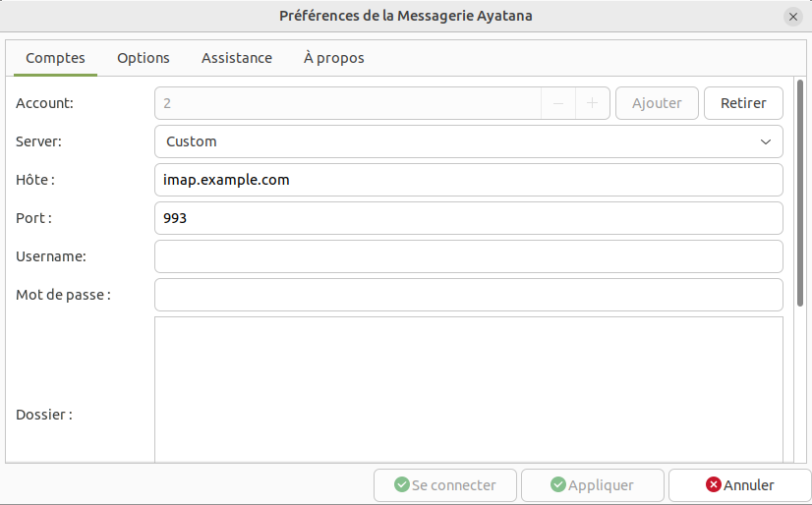Image resolution: width=812 pixels, height=505 pixels.
Task: Expand the Server dropdown showing Custom
Action: click(468, 141)
